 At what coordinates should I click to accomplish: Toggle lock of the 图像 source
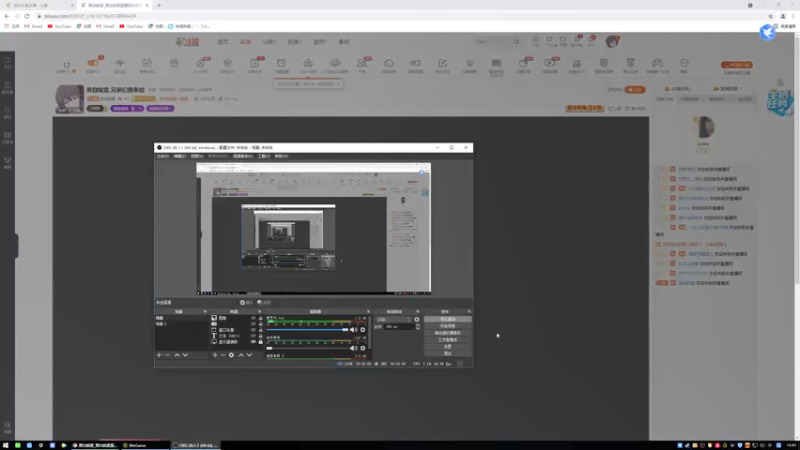[261, 318]
